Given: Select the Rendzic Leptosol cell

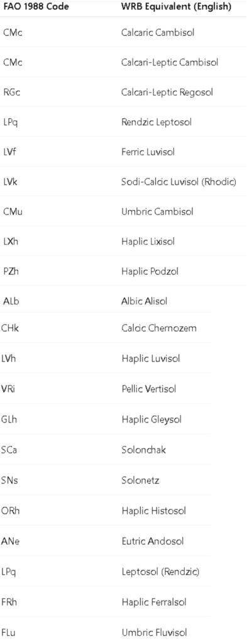Looking at the screenshot, I should tap(156, 122).
